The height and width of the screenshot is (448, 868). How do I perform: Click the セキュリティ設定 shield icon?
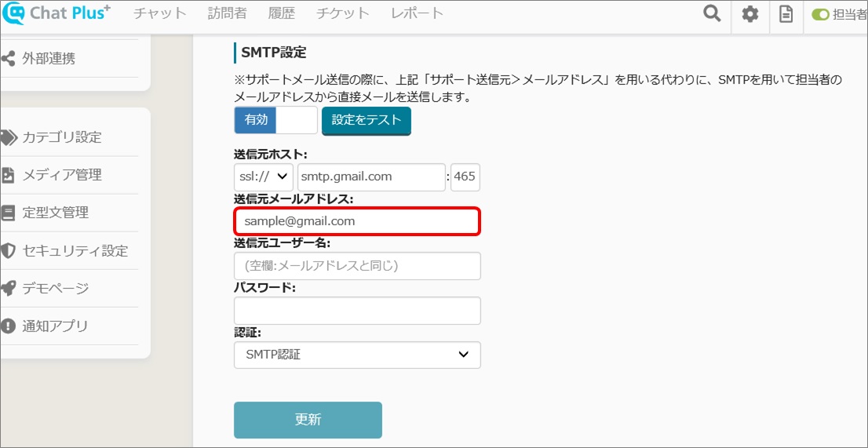8,251
